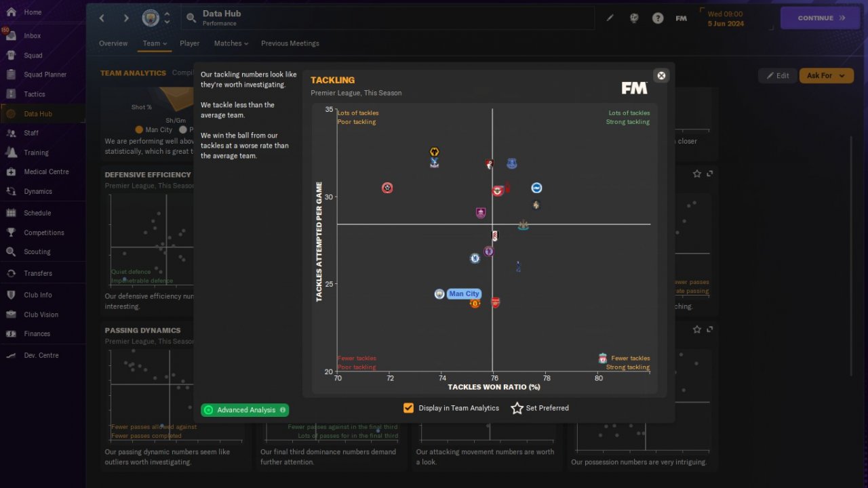Go back with the left arrow

point(102,18)
